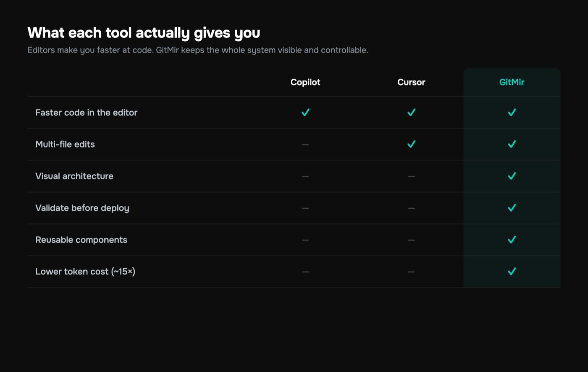Screen dimensions: 588x372
Task: Click heading 'What each tool actually gives you'
Action: [x=144, y=33]
